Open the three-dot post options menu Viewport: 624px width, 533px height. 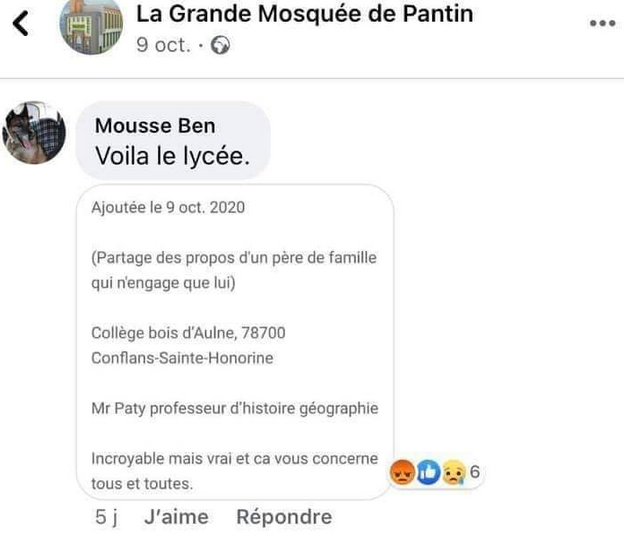pyautogui.click(x=601, y=24)
